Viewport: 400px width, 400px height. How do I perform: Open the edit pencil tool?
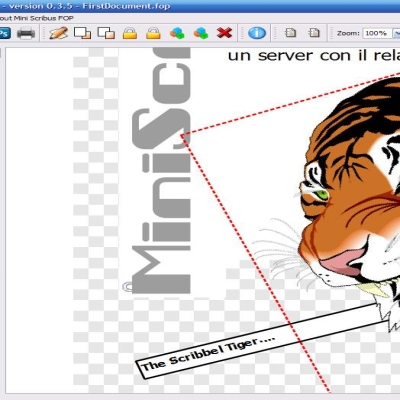(58, 33)
